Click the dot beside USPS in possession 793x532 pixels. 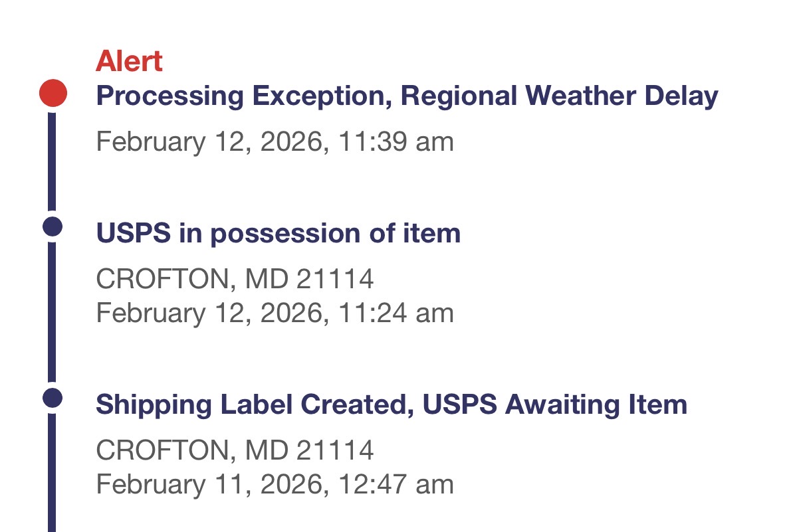(52, 226)
